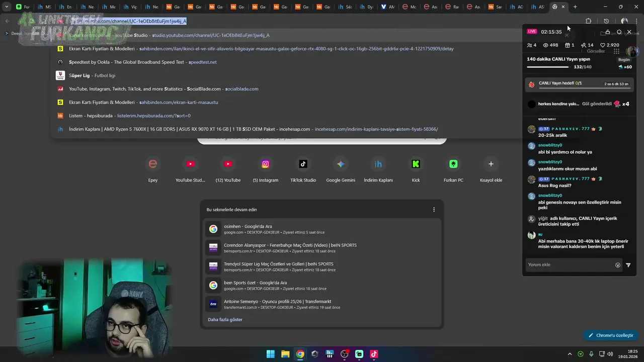
Task: Click Chrome'u özelleştir button
Action: (x=610, y=335)
